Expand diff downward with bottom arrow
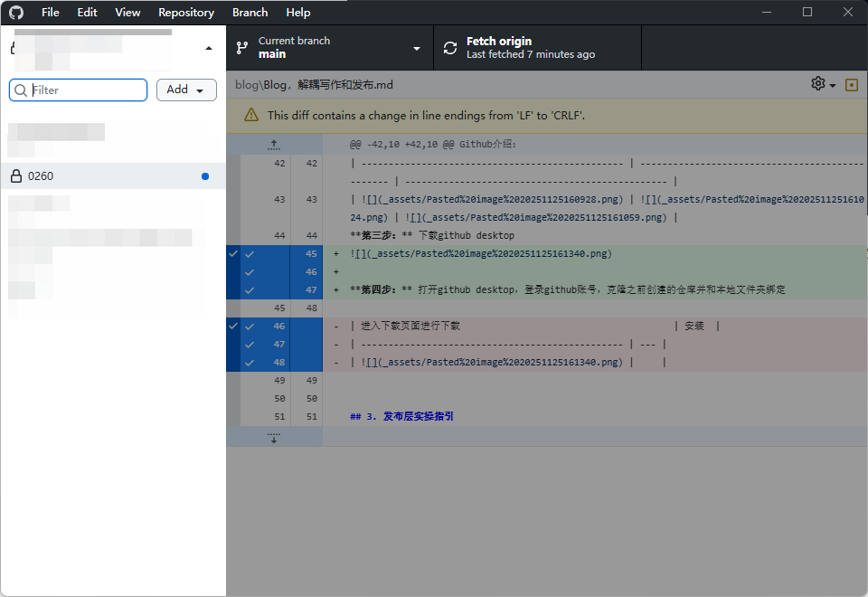The width and height of the screenshot is (868, 597). pyautogui.click(x=274, y=436)
